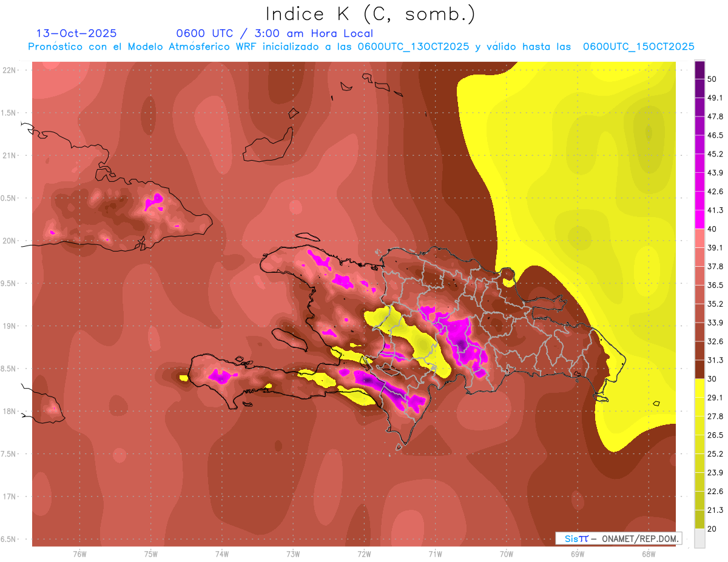The height and width of the screenshot is (562, 728).
Task: Click the '0600UTC_15OCT2025' valid-until timestamp
Action: [x=638, y=47]
